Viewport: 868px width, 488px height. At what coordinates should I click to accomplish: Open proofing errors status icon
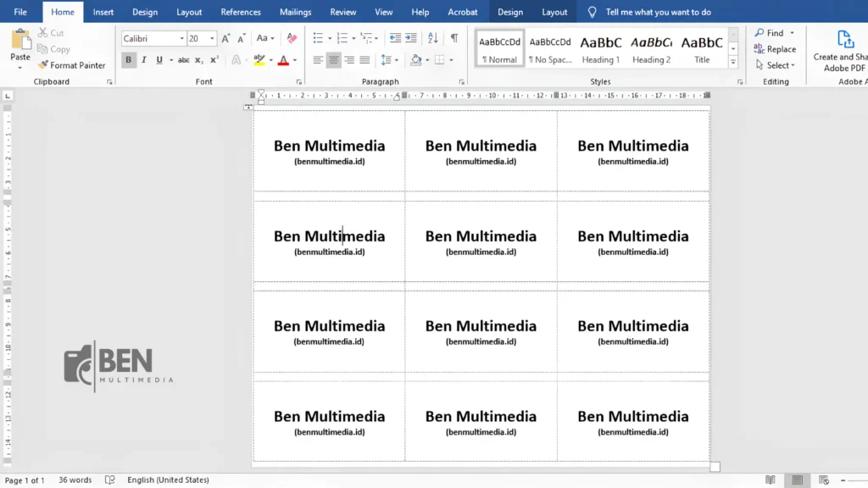tap(109, 480)
